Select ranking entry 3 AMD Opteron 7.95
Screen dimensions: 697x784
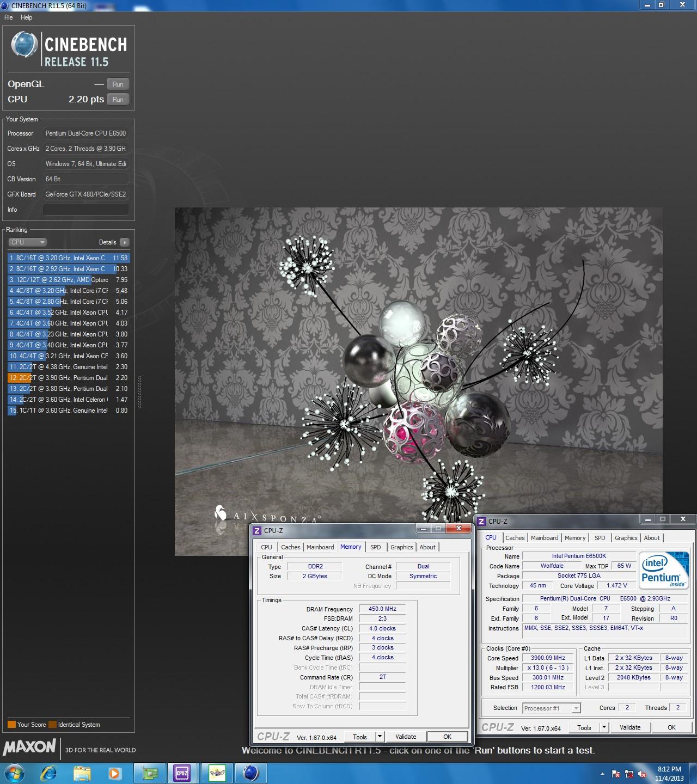tap(69, 280)
